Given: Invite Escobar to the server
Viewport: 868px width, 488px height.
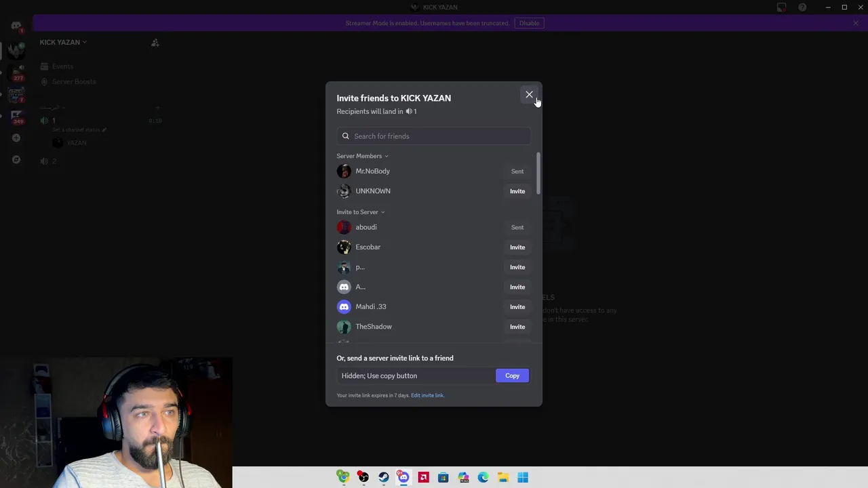Looking at the screenshot, I should (517, 247).
